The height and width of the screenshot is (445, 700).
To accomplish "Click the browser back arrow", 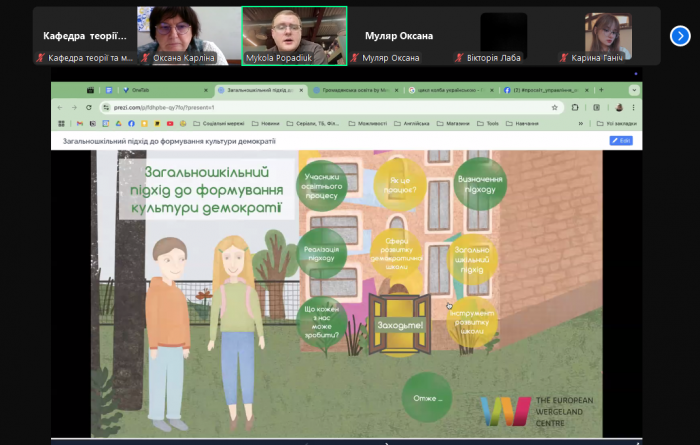I will click(x=60, y=107).
